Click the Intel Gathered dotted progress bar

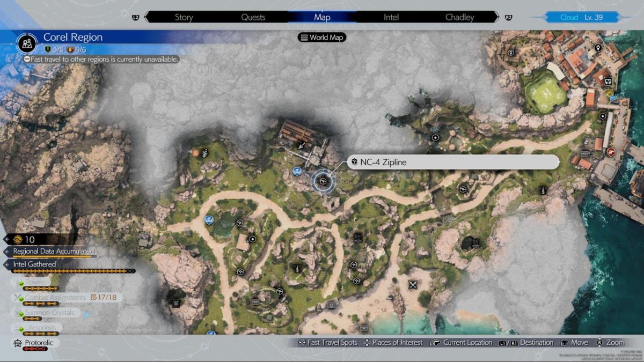tap(73, 271)
